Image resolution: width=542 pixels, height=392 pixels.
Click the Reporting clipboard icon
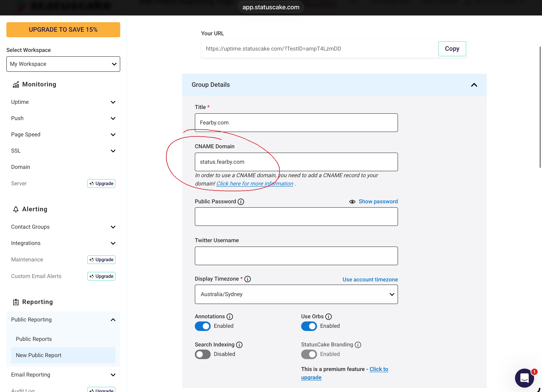pyautogui.click(x=16, y=302)
